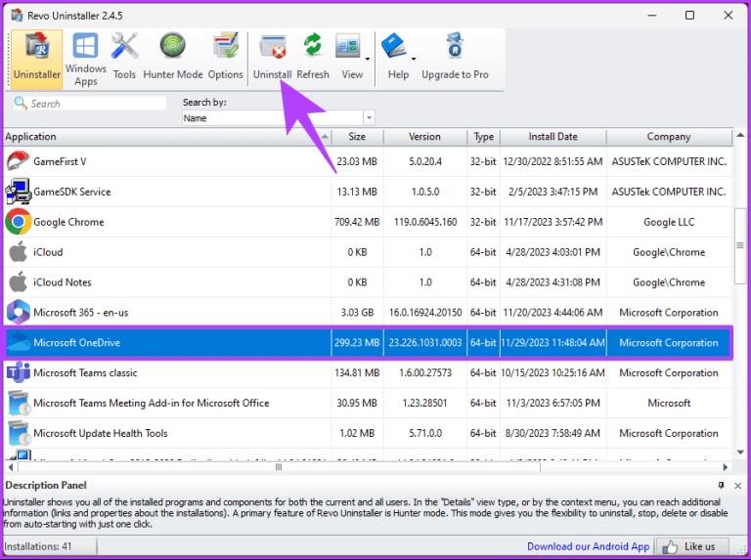This screenshot has width=751, height=560.
Task: Select the GameFirst V name text
Action: click(60, 162)
